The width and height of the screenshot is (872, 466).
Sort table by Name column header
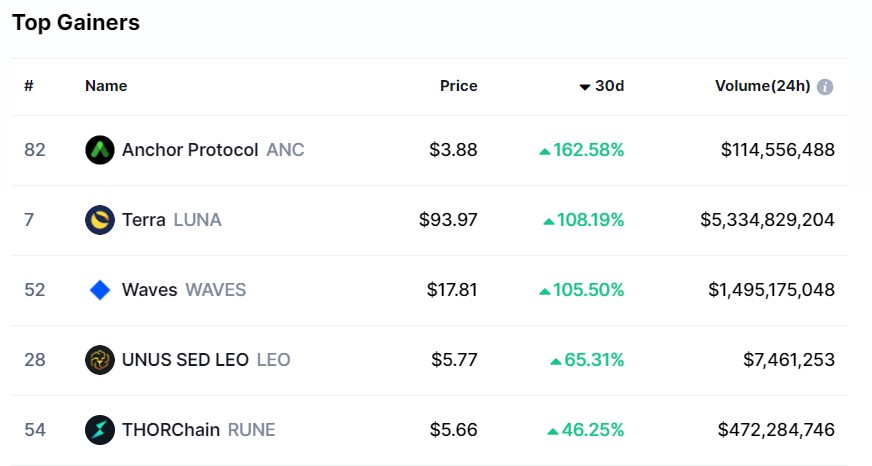(106, 86)
